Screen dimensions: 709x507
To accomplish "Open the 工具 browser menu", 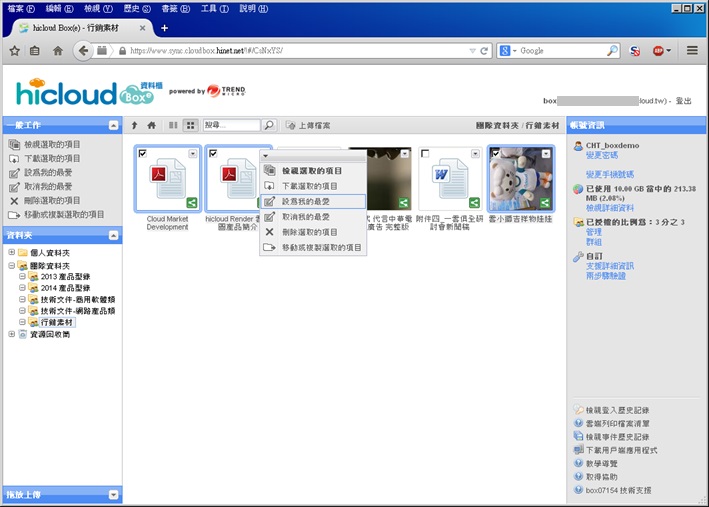I will point(215,9).
